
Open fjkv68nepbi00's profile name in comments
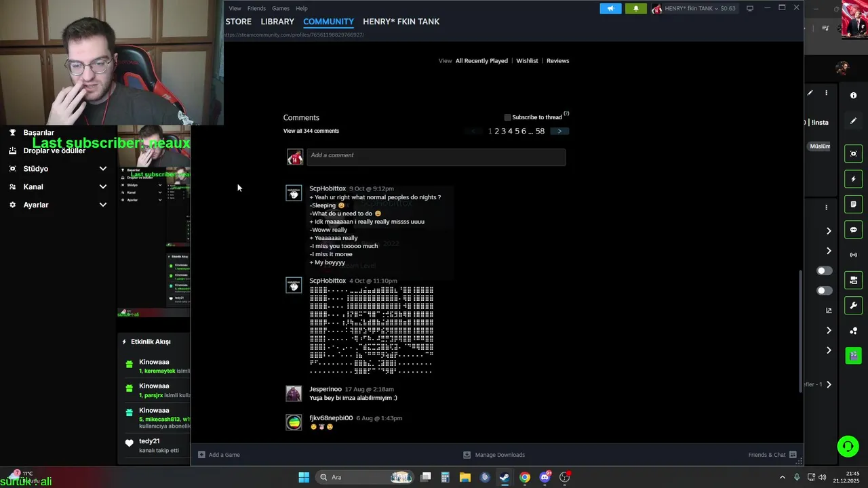click(331, 418)
